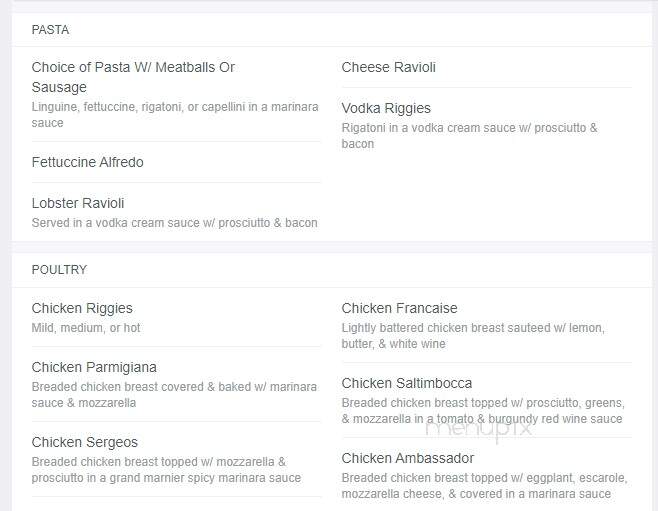The height and width of the screenshot is (511, 658).
Task: Open Chicken Saltimbocca item
Action: coord(407,383)
